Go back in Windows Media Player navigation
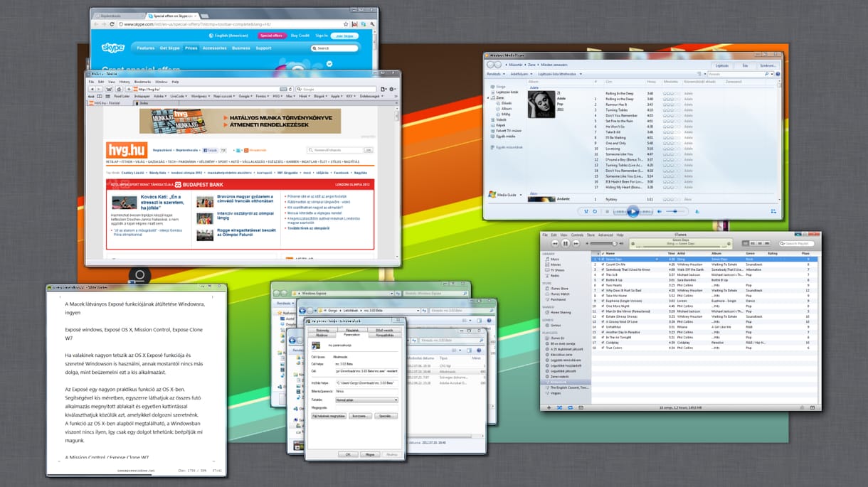This screenshot has width=868, height=487. [x=491, y=65]
